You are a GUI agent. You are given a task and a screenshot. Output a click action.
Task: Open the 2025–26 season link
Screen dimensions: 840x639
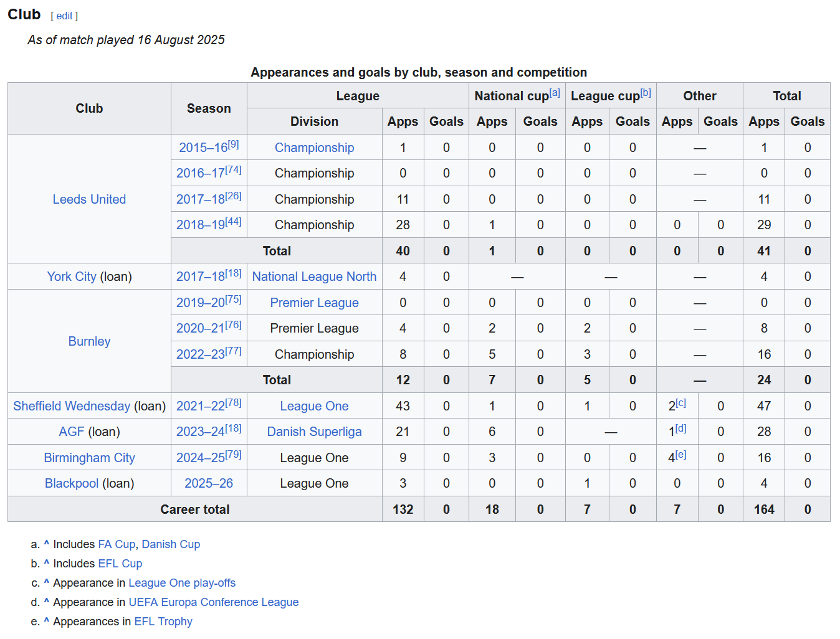point(209,483)
